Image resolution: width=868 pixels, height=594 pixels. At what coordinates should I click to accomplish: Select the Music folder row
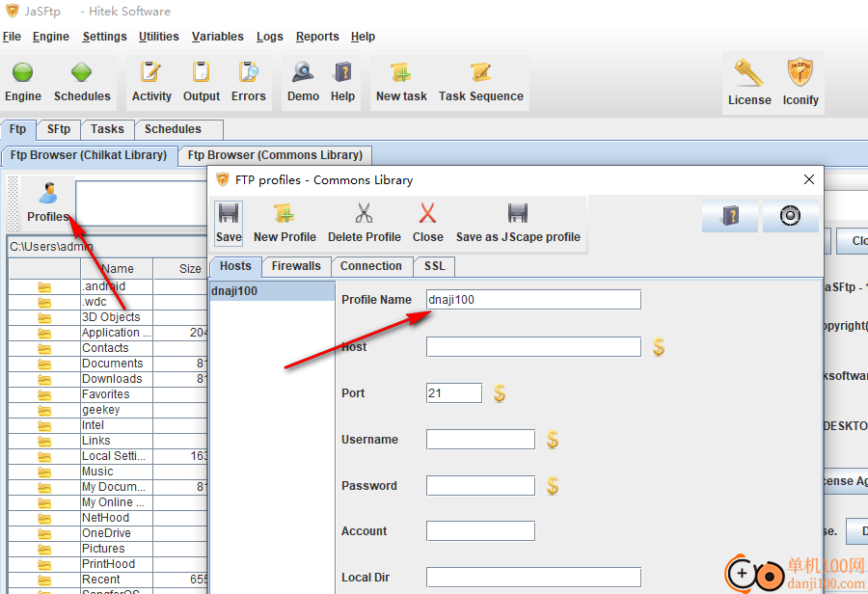point(108,472)
